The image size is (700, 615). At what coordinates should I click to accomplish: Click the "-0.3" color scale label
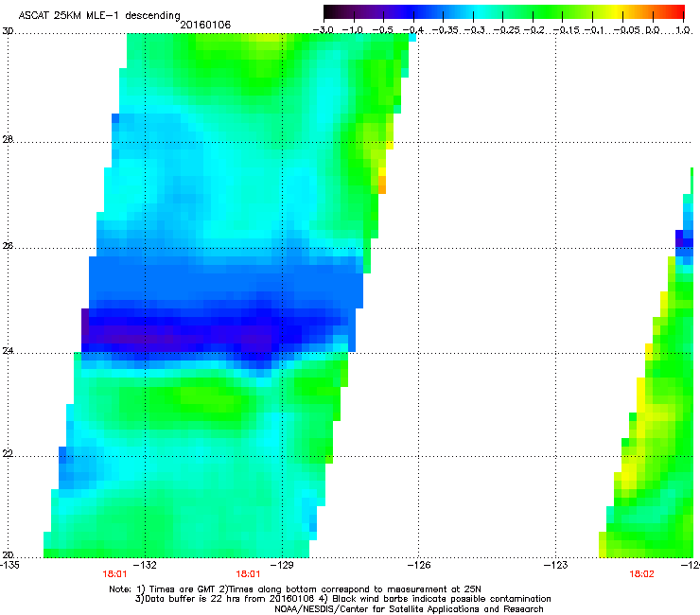474,30
